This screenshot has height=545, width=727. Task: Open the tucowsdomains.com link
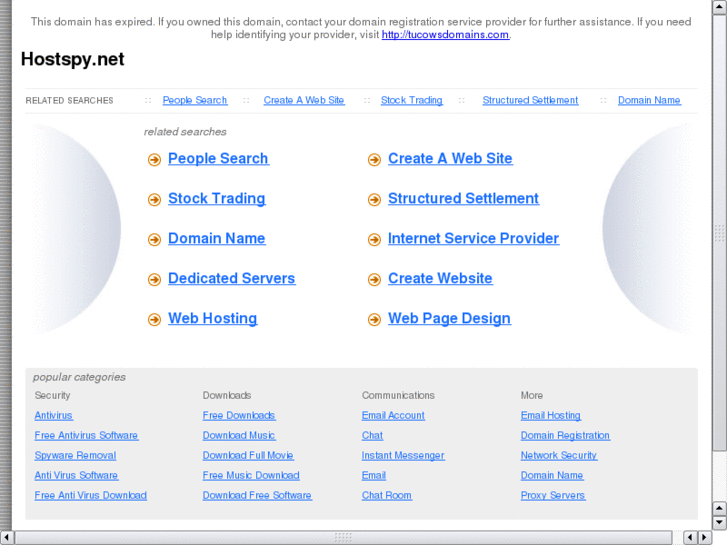445,35
